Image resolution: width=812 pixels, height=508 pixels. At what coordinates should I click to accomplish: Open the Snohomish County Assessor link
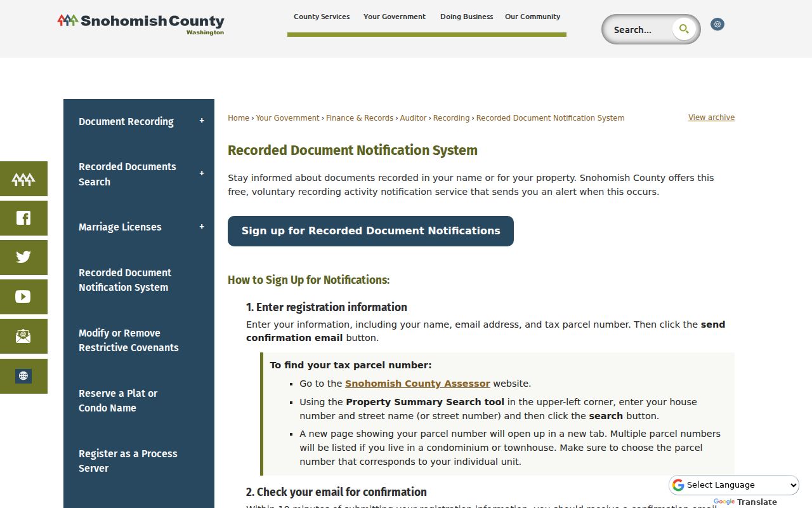click(417, 384)
